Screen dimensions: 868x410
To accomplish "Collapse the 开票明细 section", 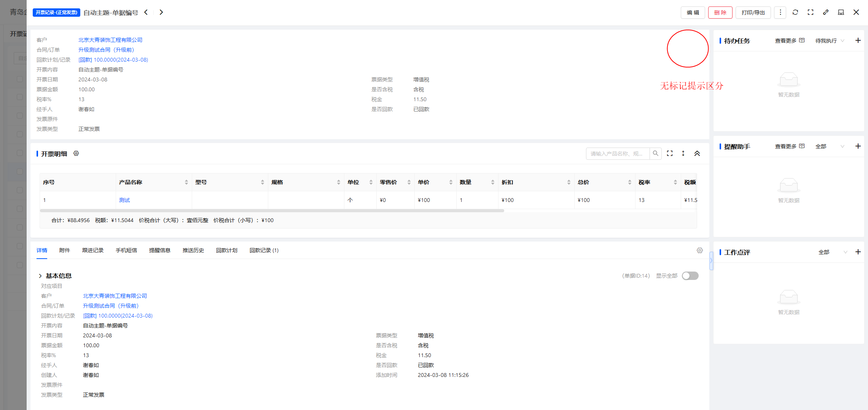I will [697, 153].
